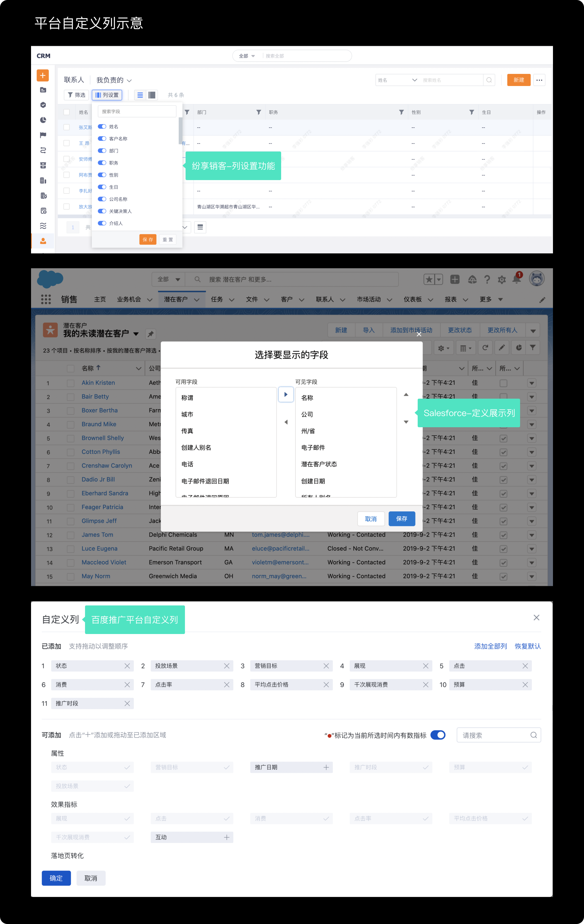Click the orange plus icon in CRM sidebar
This screenshot has width=584, height=924.
pyautogui.click(x=43, y=75)
